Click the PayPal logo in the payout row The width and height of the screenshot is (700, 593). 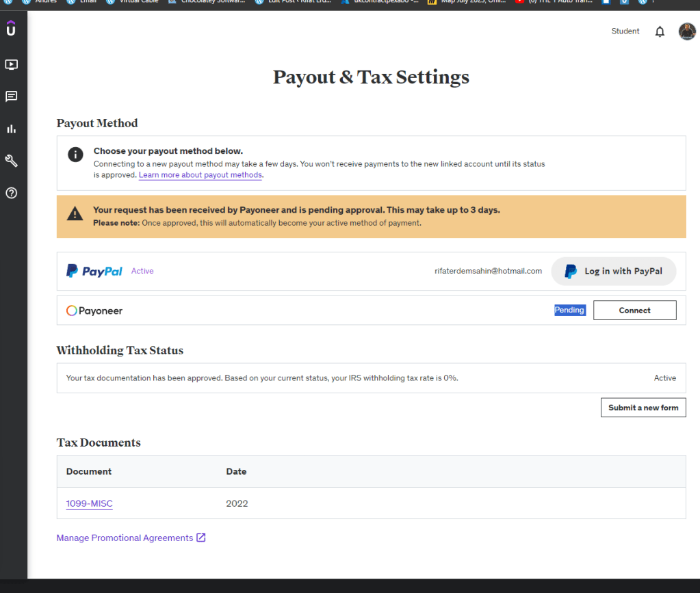(94, 271)
